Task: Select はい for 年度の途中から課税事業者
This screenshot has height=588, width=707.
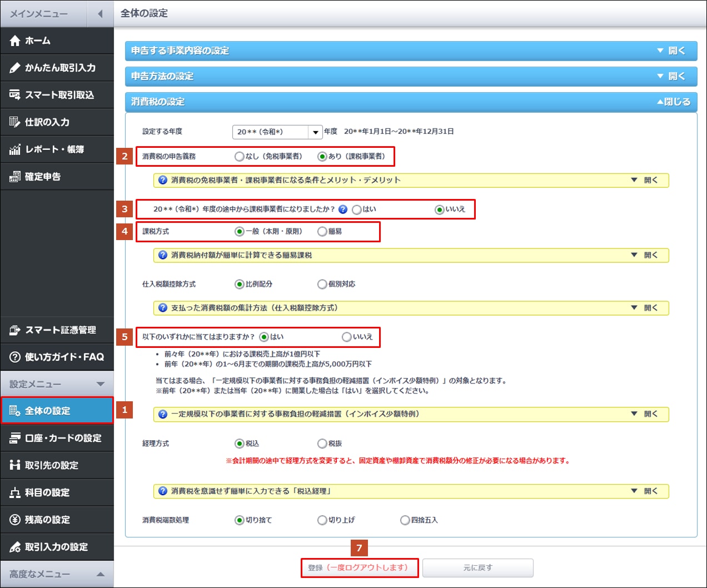Action: click(x=357, y=210)
